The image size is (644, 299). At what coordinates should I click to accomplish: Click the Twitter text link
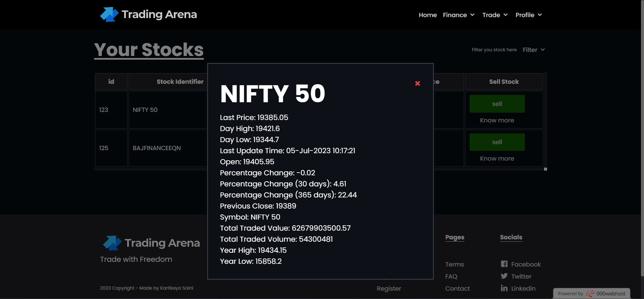pos(521,276)
